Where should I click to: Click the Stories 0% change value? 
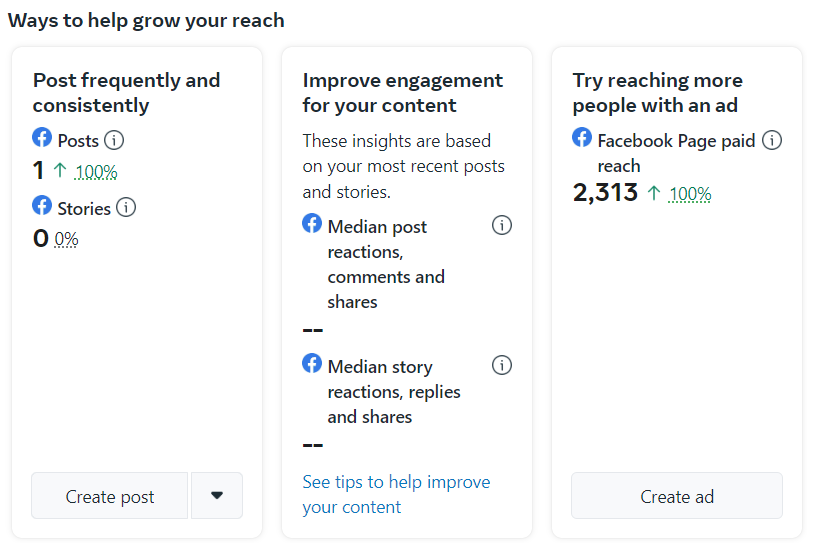click(x=66, y=239)
